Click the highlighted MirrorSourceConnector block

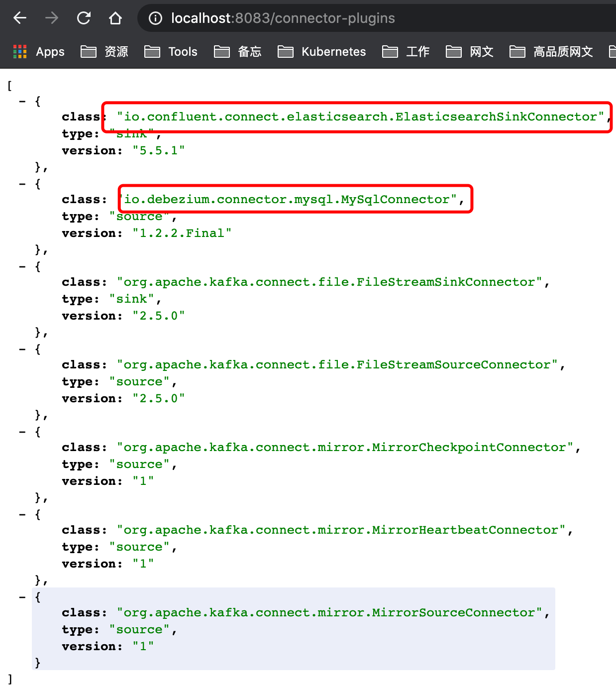(x=299, y=629)
